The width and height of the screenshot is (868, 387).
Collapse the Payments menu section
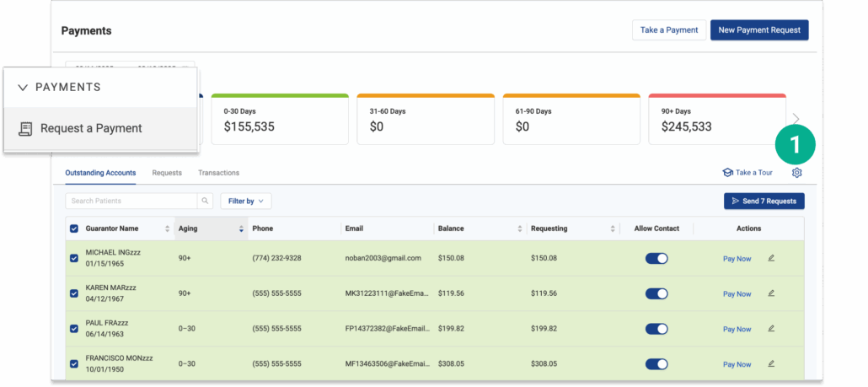click(23, 87)
